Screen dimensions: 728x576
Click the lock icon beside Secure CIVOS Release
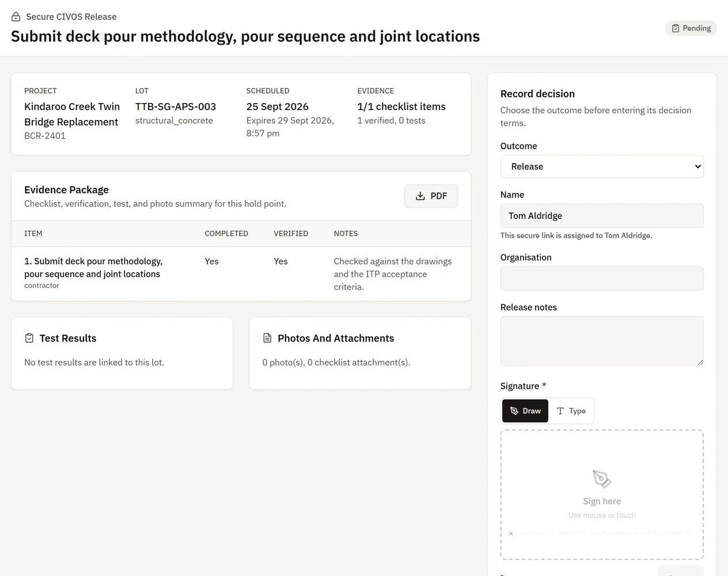coord(16,17)
